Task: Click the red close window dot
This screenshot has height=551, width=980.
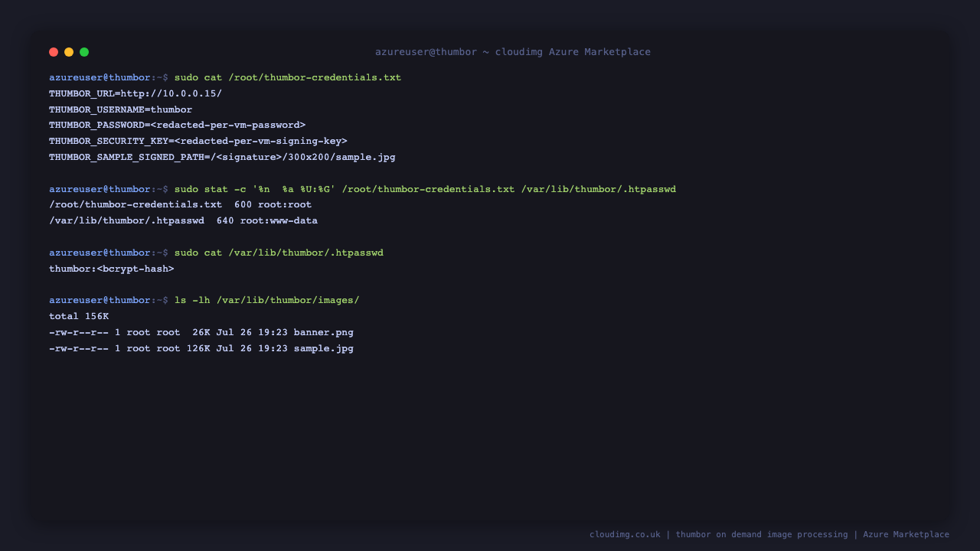Action: [54, 52]
